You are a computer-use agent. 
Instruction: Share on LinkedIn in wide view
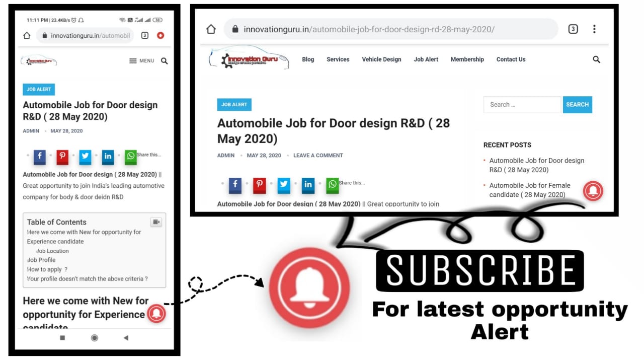click(308, 185)
